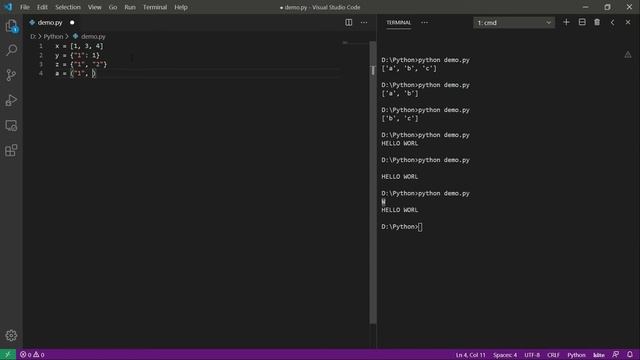
Task: Click terminal output ['b', 'c']
Action: (400, 118)
